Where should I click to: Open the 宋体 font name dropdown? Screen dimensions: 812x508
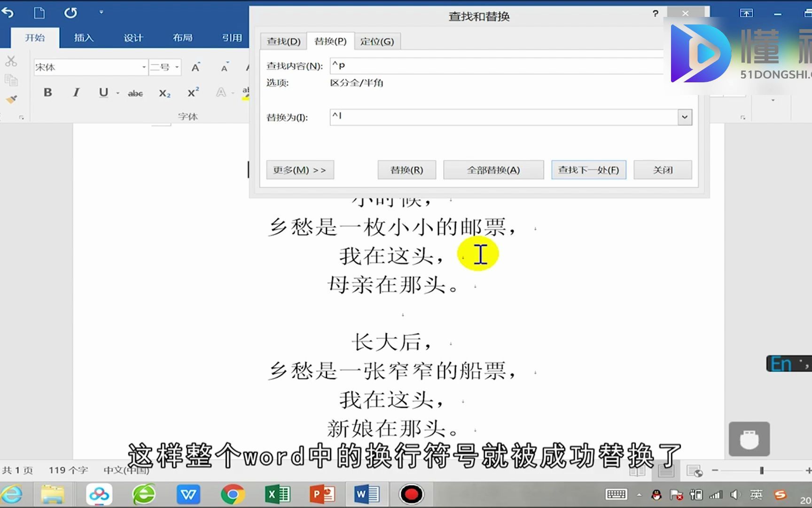coord(144,67)
